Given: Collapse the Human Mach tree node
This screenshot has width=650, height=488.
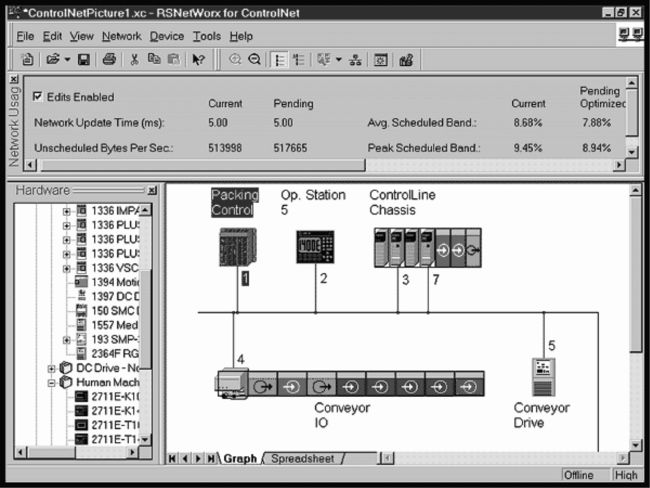Looking at the screenshot, I should point(51,383).
